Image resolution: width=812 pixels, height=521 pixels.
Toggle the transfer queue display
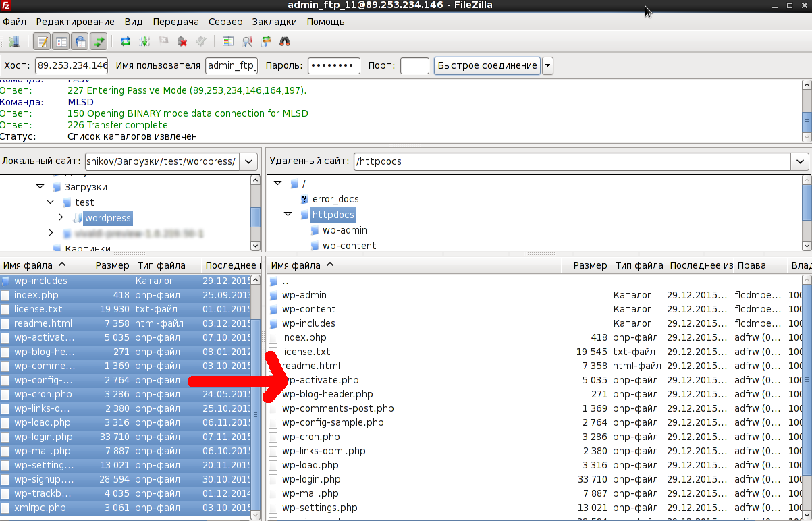pos(99,42)
